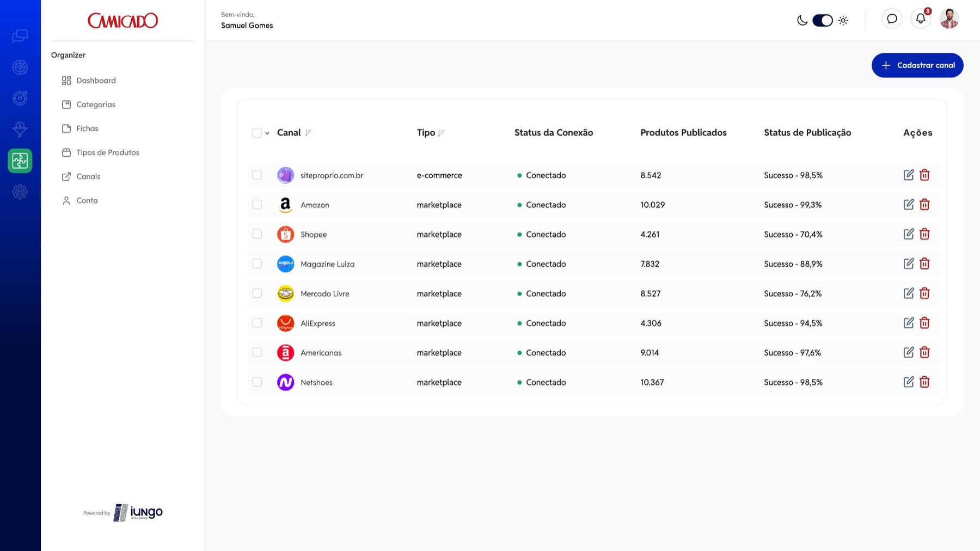Click the Netshoes logo icon
Viewport: 980px width, 551px height.
pyautogui.click(x=285, y=382)
